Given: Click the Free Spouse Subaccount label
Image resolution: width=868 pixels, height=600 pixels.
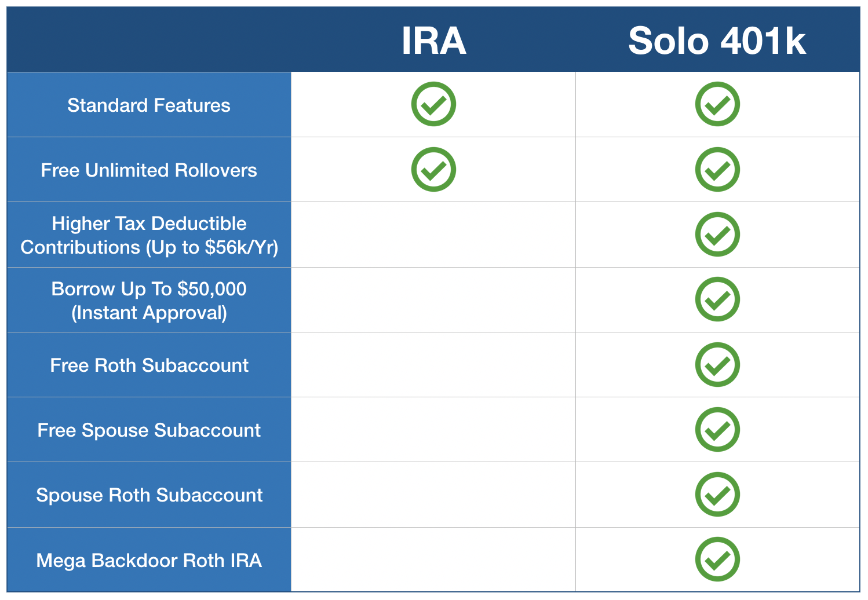Looking at the screenshot, I should point(149,430).
